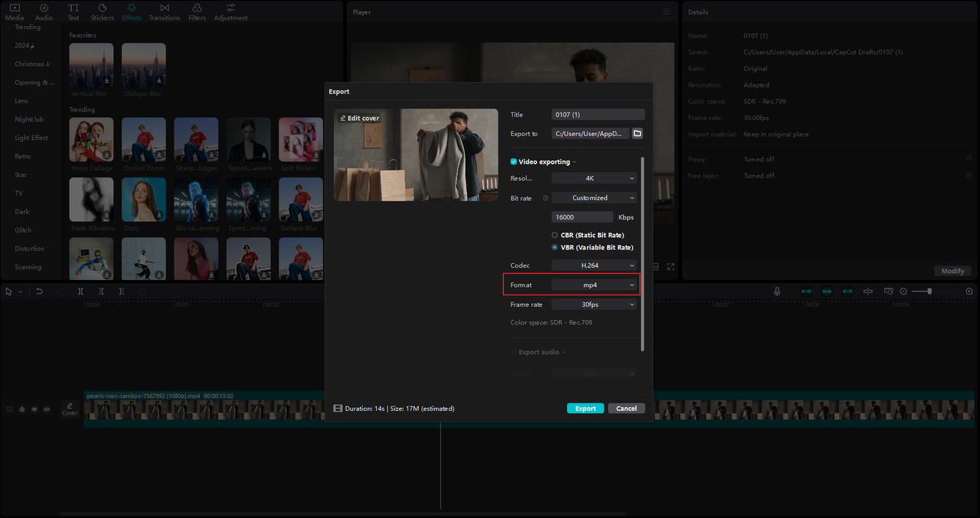Expand the Export audio section arrow
Image resolution: width=980 pixels, height=518 pixels.
click(x=564, y=353)
